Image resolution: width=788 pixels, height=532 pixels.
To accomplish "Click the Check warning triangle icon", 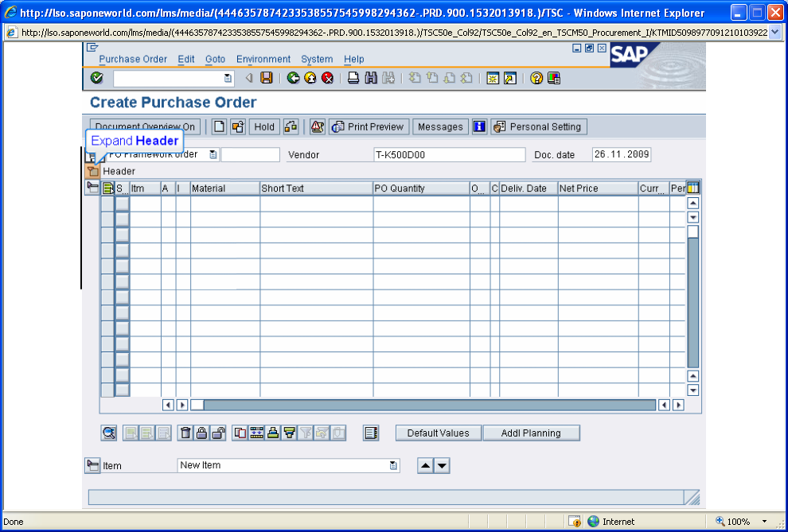I will [x=317, y=126].
